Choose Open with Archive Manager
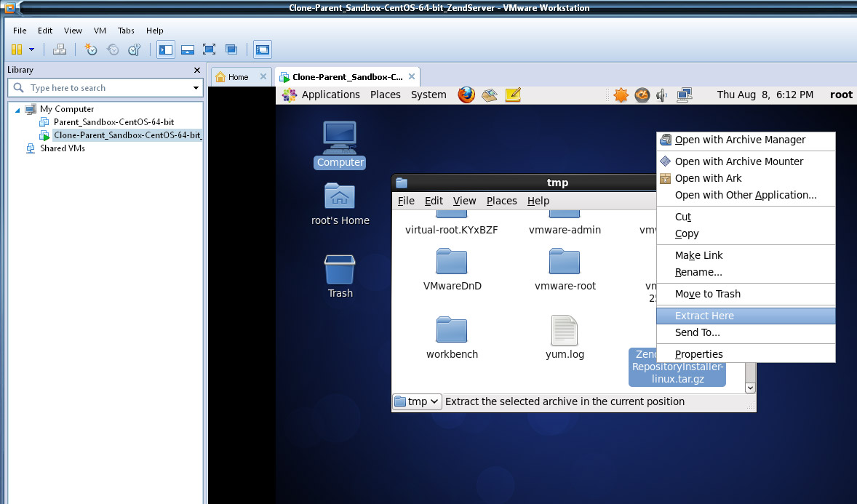 point(746,140)
